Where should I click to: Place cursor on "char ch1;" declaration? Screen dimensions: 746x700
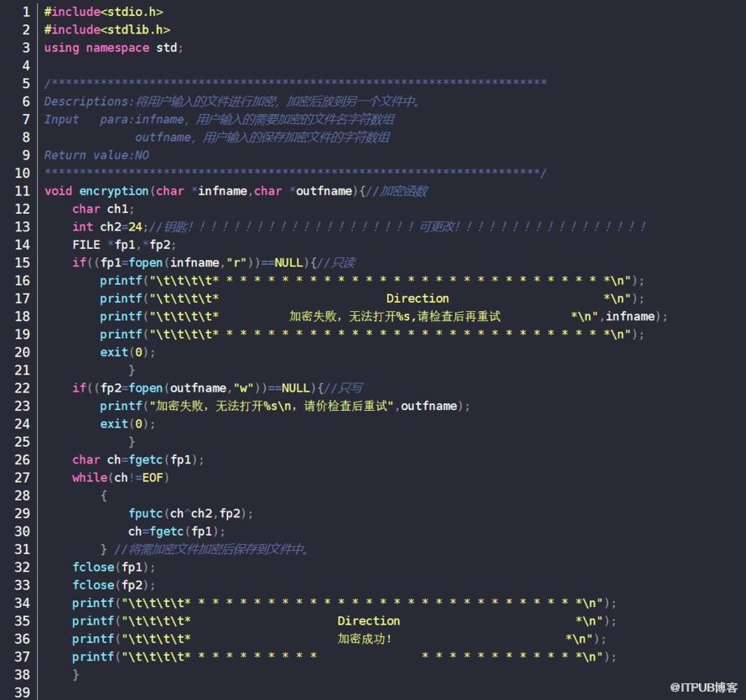(x=103, y=209)
